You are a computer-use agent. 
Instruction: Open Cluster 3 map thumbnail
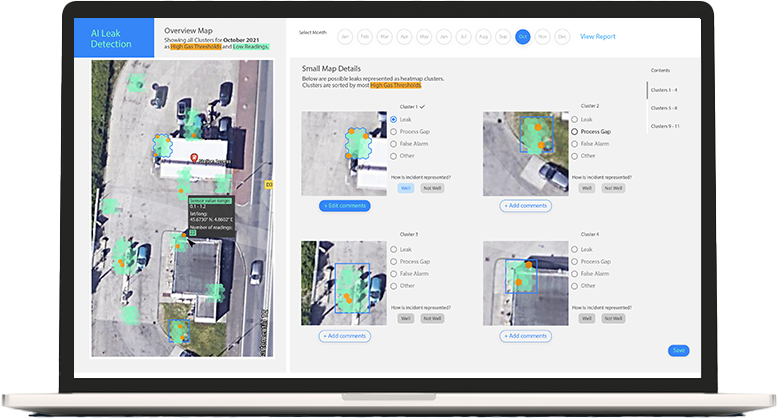point(344,283)
